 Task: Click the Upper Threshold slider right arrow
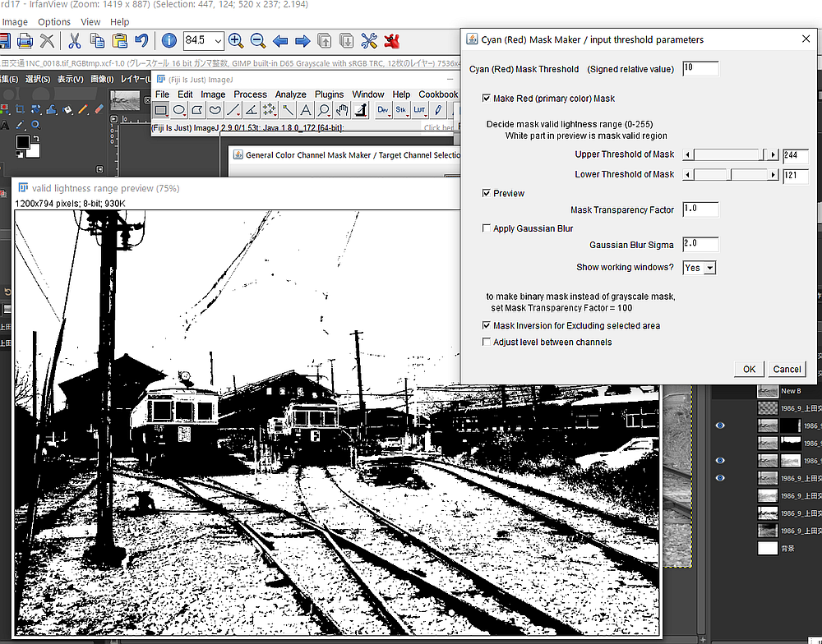click(x=773, y=154)
